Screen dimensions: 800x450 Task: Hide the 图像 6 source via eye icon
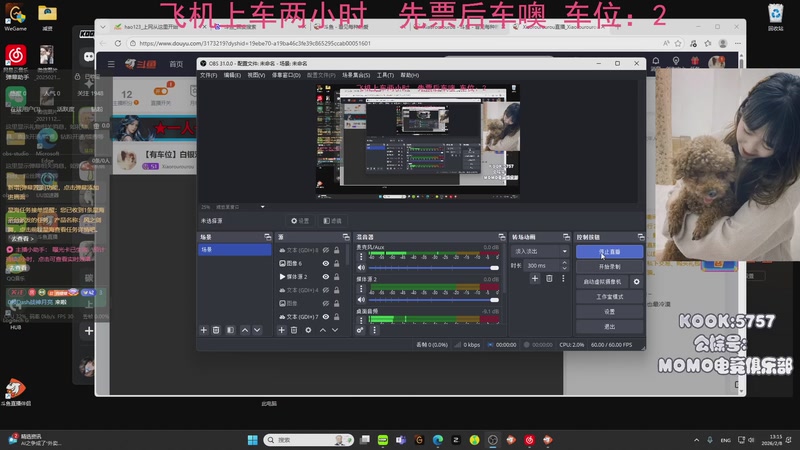[326, 263]
